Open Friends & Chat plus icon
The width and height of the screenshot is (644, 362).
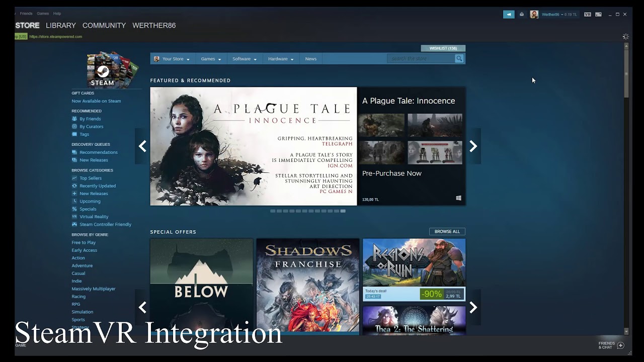click(x=620, y=345)
